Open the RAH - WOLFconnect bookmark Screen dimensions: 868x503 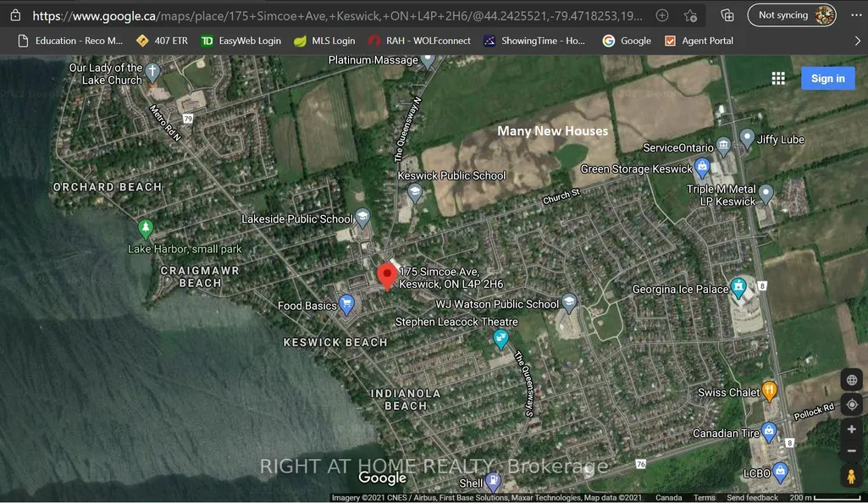419,41
